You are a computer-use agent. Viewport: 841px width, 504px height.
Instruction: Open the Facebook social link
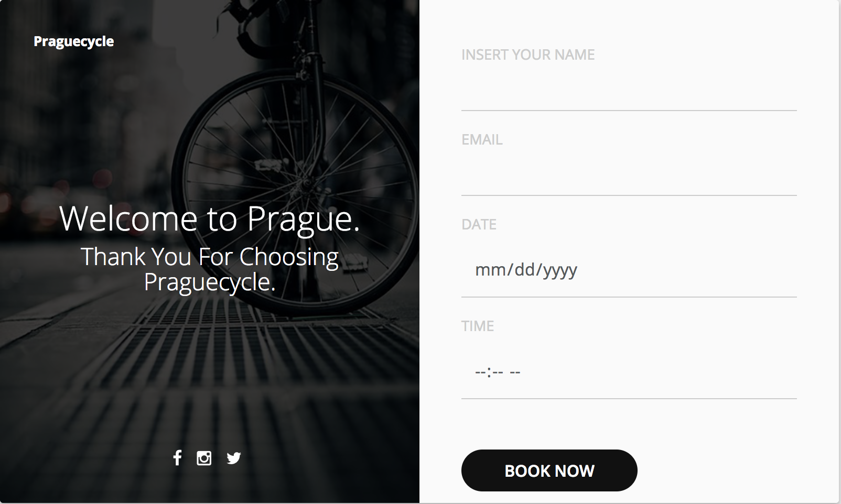[x=177, y=458]
